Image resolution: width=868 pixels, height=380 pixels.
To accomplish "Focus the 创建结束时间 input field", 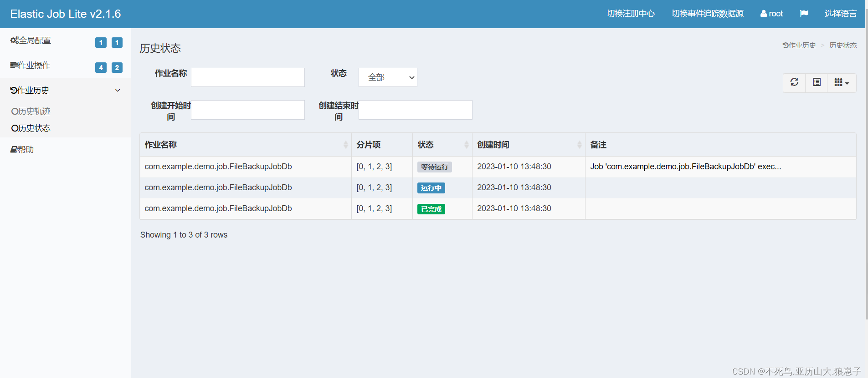I will (x=416, y=110).
